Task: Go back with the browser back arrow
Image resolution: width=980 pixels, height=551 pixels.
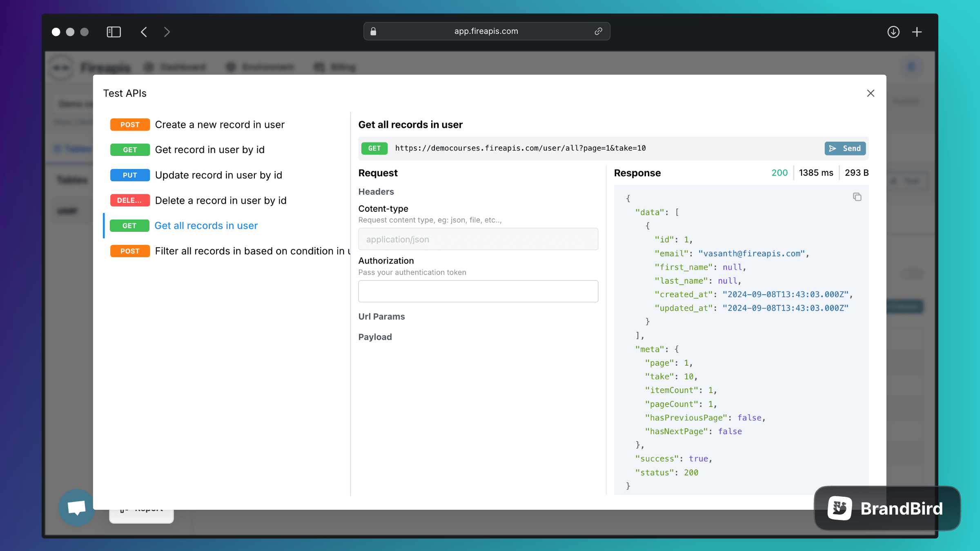Action: [144, 32]
